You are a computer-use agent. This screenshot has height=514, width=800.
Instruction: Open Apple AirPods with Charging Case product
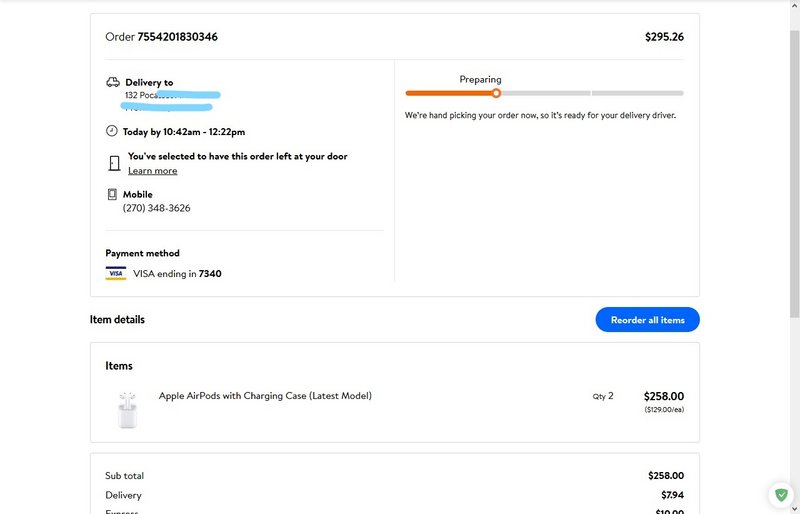(x=265, y=396)
